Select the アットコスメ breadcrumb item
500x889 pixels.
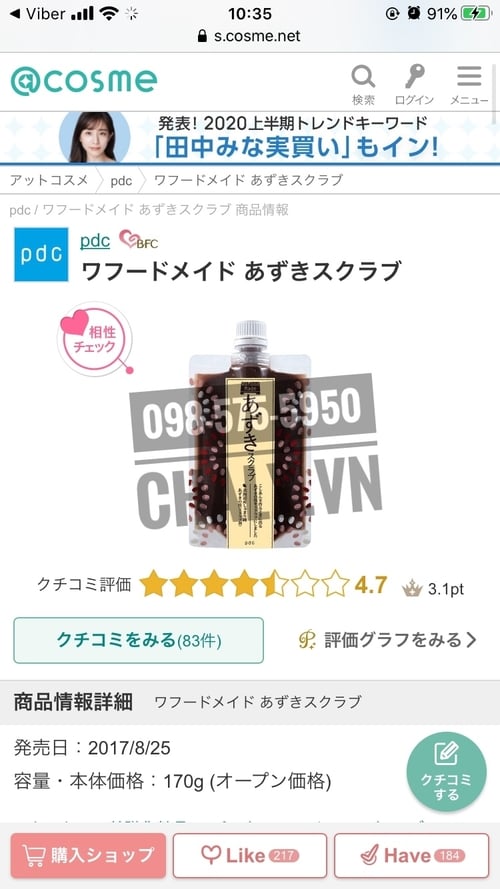[x=49, y=180]
